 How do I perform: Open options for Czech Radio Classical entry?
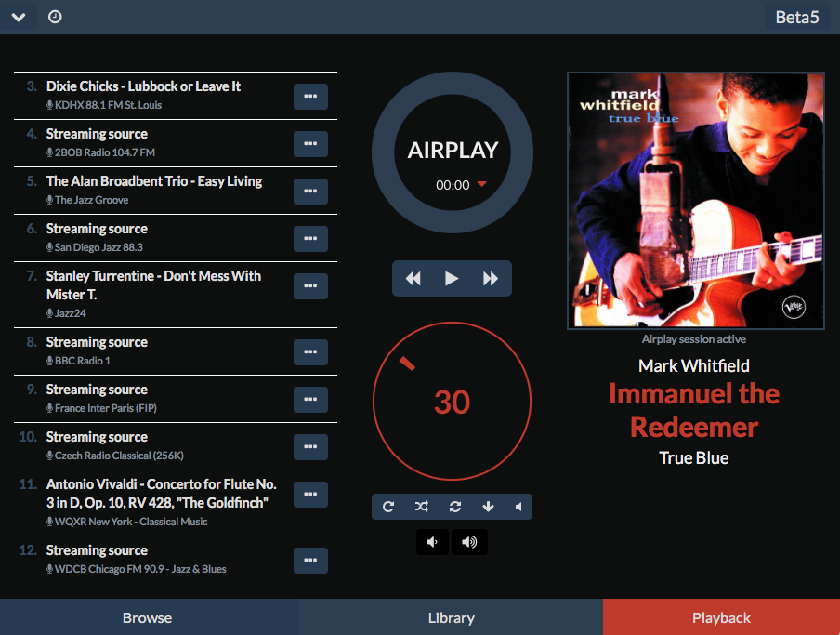310,447
